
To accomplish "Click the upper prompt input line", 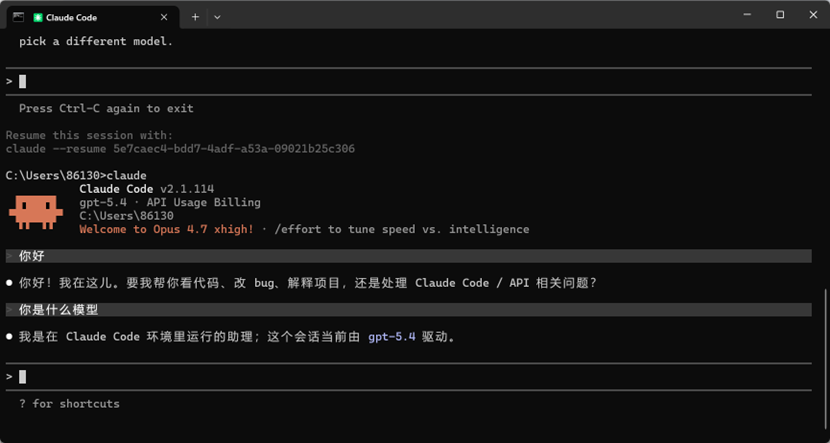I will [400, 81].
